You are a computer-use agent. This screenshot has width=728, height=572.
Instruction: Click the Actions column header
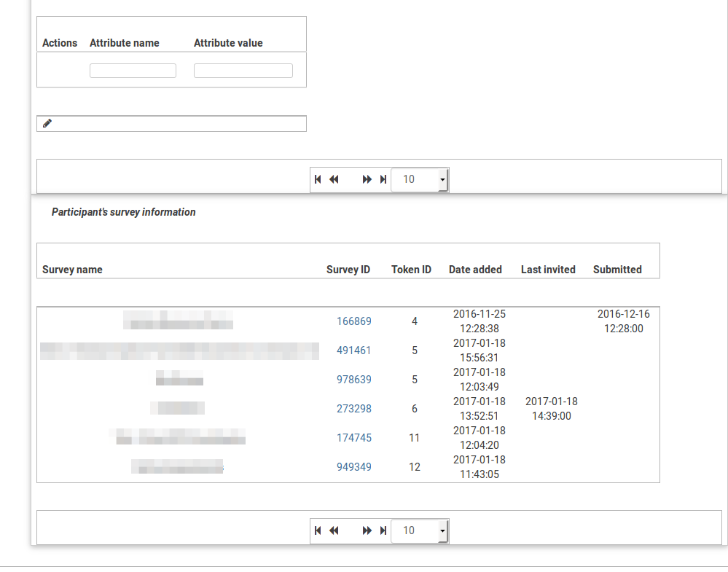click(60, 43)
